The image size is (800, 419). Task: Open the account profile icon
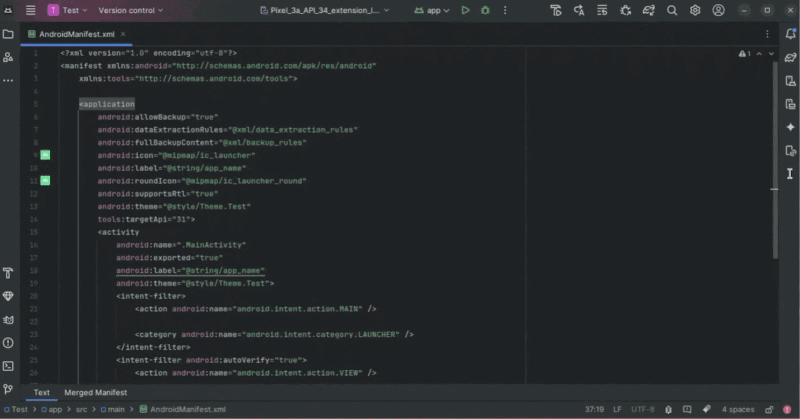(720, 10)
